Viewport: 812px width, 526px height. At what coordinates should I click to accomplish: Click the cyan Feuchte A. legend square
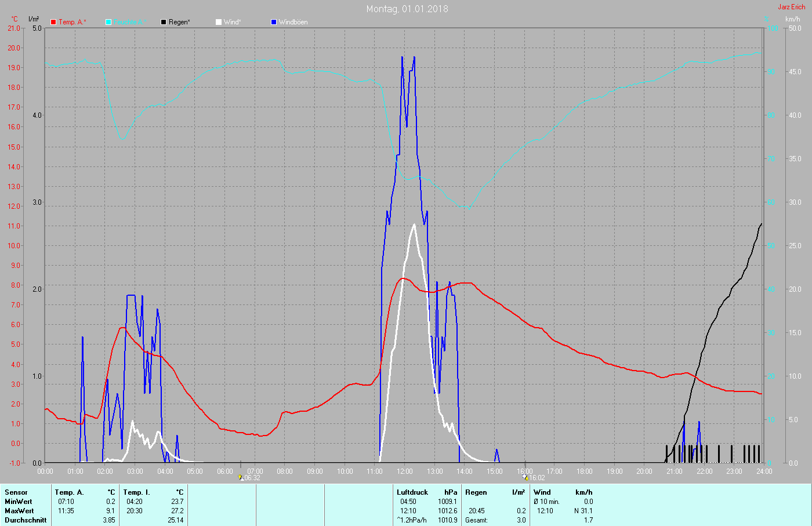[108, 22]
